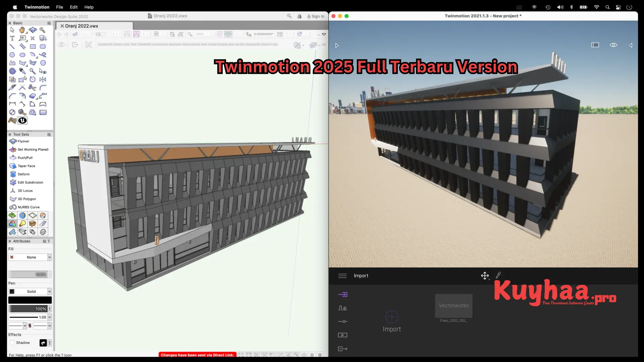Select the Push/Pull tool in Tool Sets
The image size is (644, 362).
coord(25,158)
